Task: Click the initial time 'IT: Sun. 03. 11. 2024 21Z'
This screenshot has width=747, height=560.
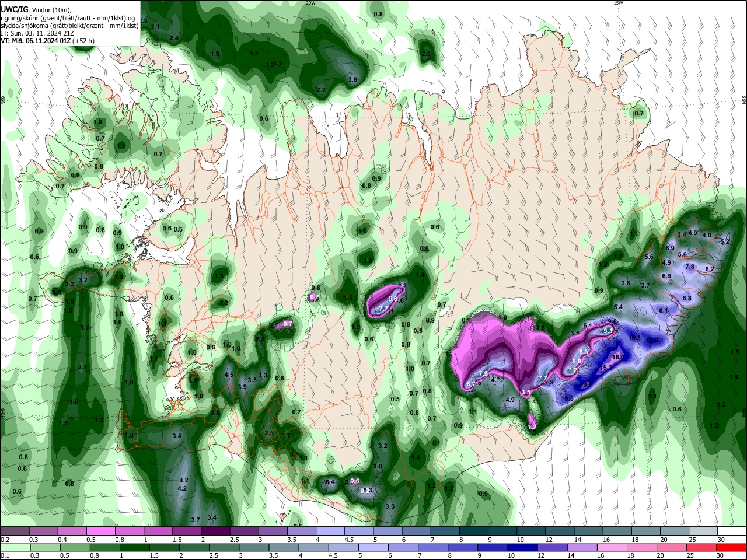Action: coord(37,33)
